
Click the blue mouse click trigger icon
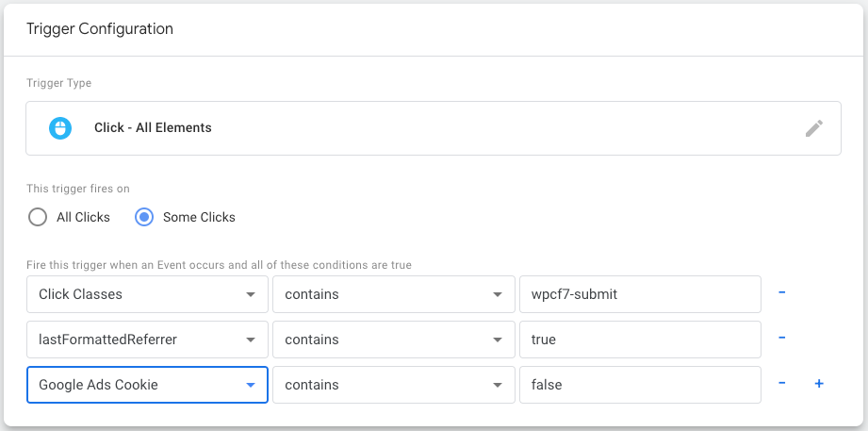click(x=60, y=128)
